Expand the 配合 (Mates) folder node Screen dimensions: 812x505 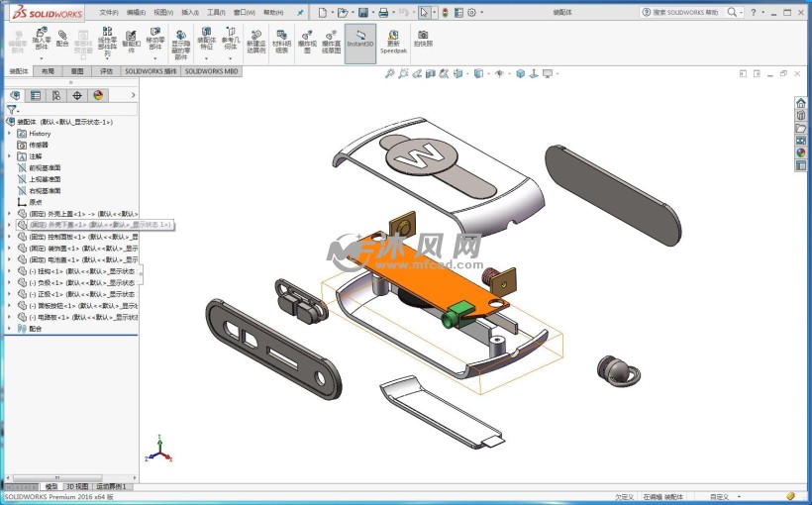9,329
